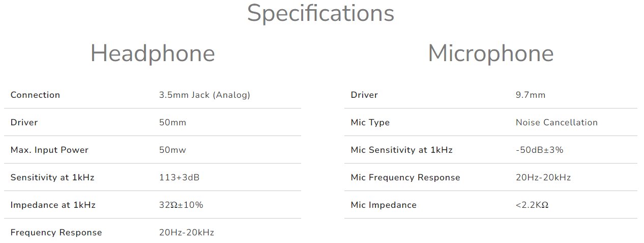Select the headphone Connection label
Viewport: 644px width, 243px height.
[x=35, y=95]
